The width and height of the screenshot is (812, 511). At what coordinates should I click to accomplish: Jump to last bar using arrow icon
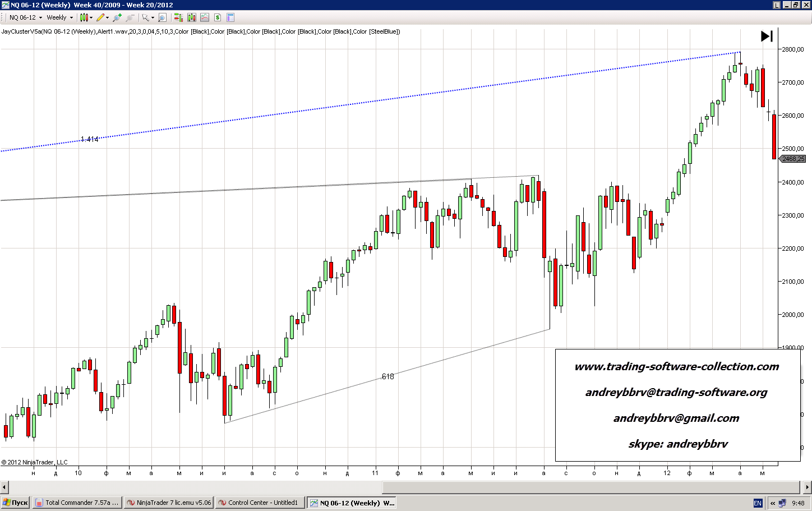pyautogui.click(x=767, y=36)
